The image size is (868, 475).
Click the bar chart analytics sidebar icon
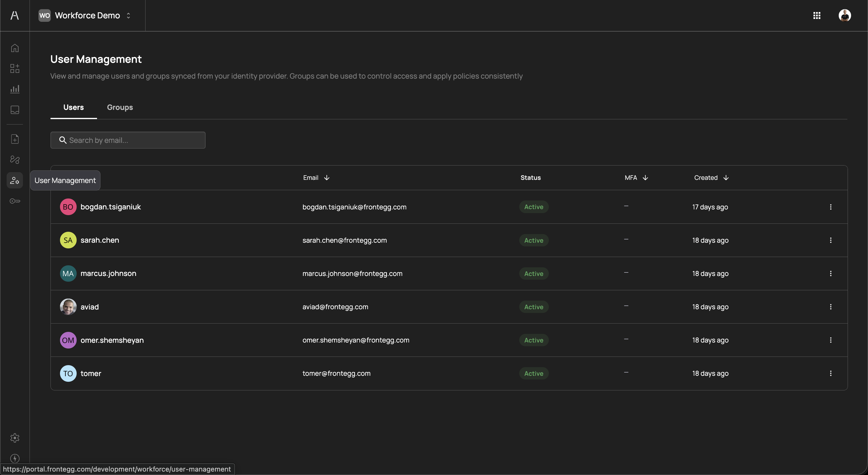pyautogui.click(x=15, y=89)
